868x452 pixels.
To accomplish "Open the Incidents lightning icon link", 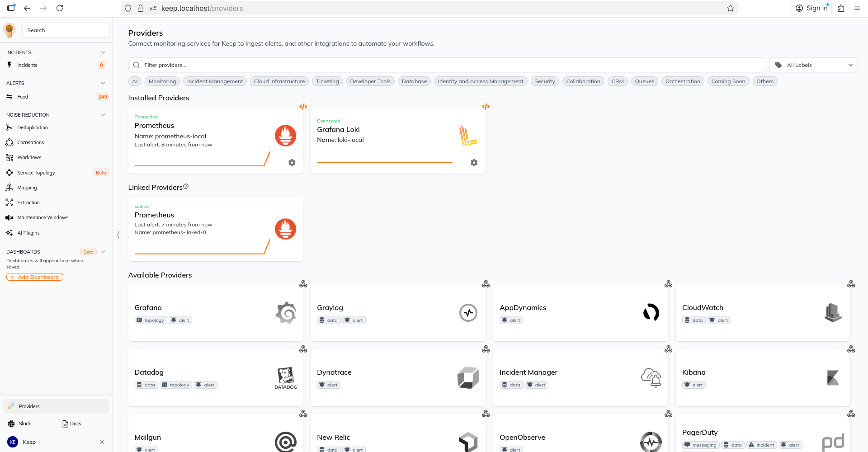I will point(9,65).
